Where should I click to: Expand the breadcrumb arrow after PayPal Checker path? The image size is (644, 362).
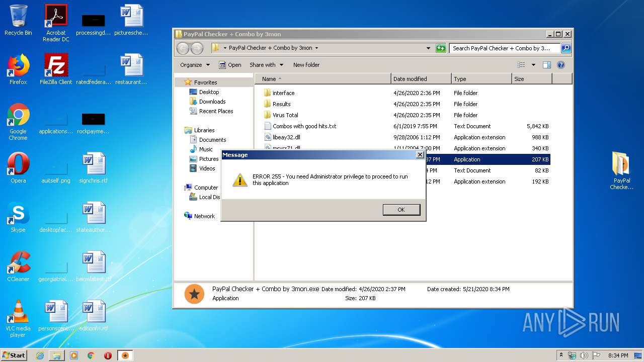point(316,48)
